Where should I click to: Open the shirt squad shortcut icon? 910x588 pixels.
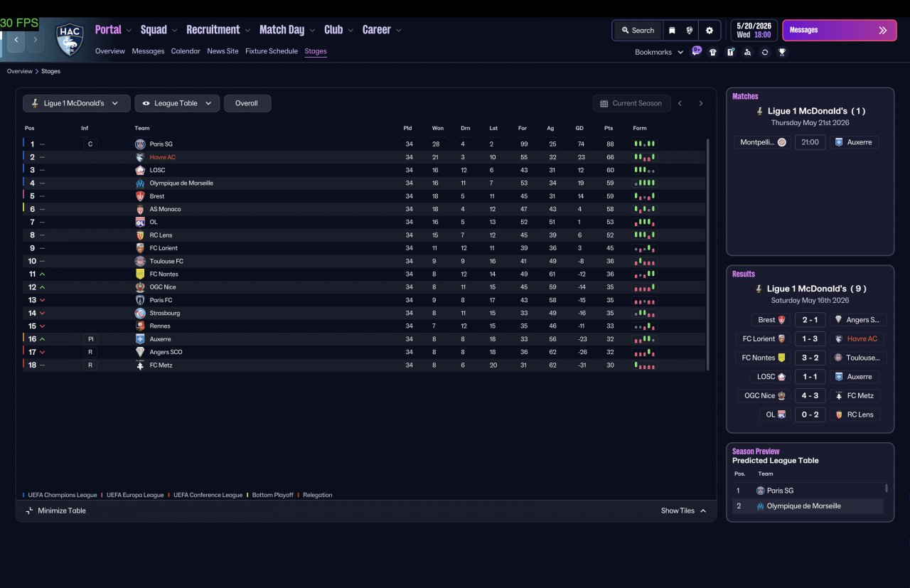713,52
